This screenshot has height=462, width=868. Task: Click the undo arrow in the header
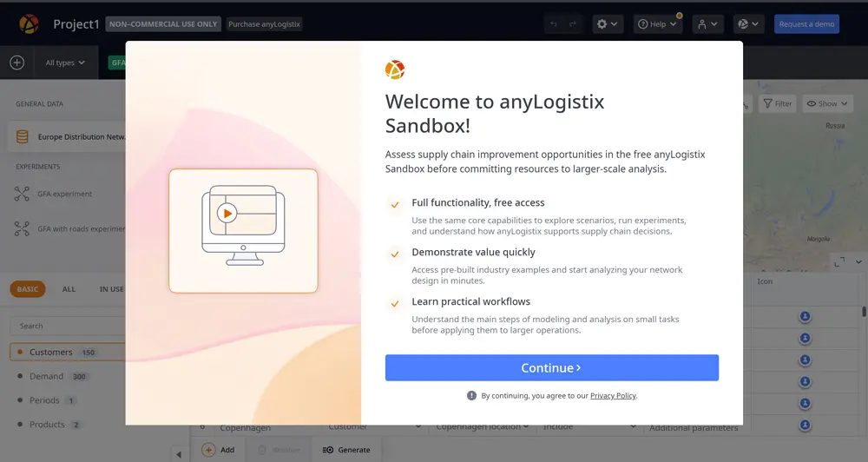coord(554,23)
